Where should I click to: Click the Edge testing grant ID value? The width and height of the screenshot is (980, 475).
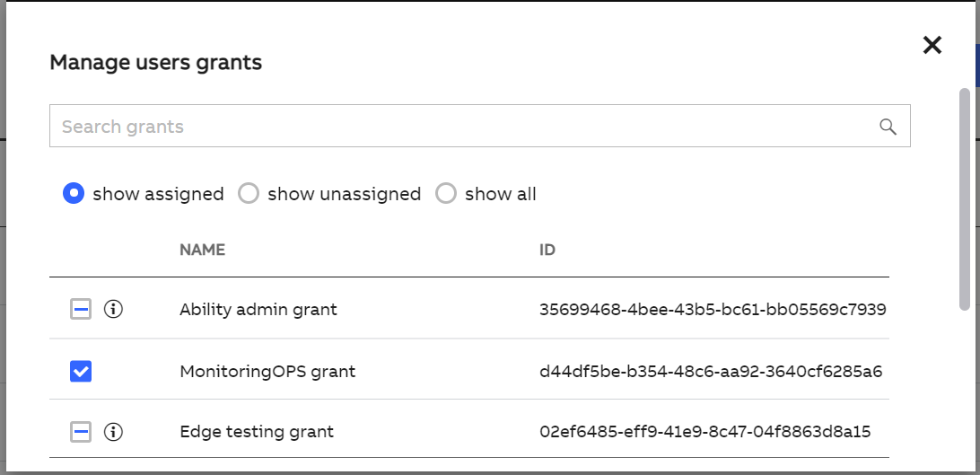point(705,432)
